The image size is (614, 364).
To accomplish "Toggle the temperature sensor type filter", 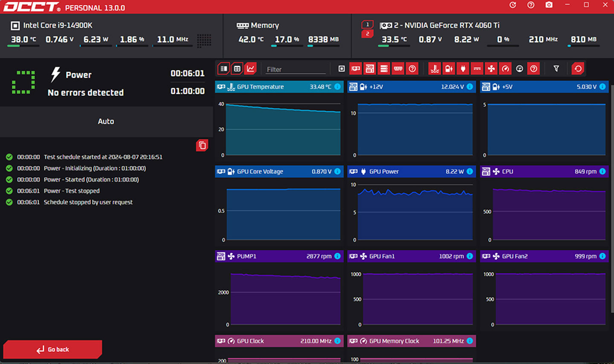I will coord(434,69).
